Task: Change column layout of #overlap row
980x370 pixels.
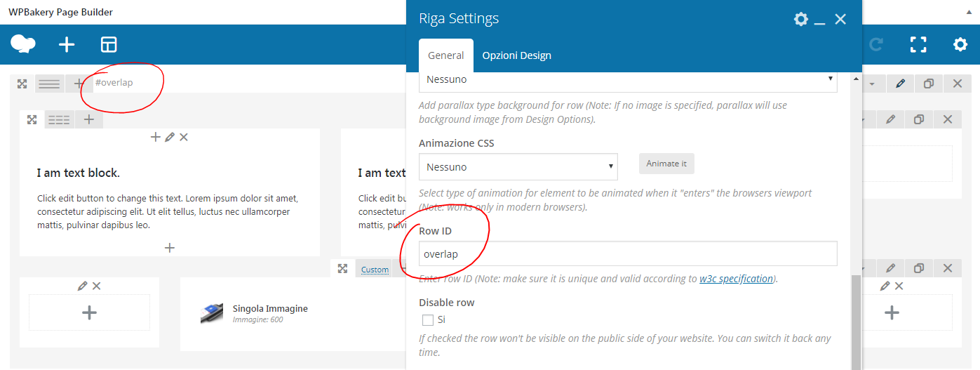Action: tap(49, 84)
